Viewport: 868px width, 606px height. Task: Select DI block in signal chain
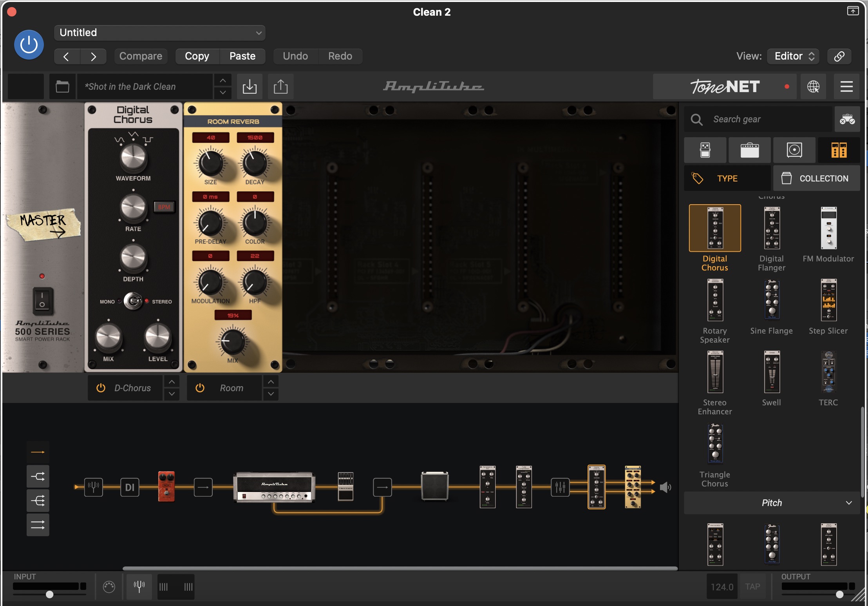point(130,487)
